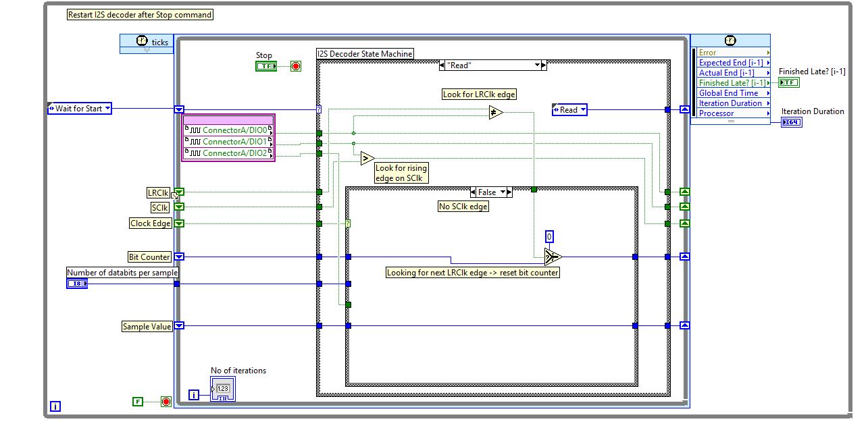Toggle the False boolean constant at bottom

click(138, 402)
